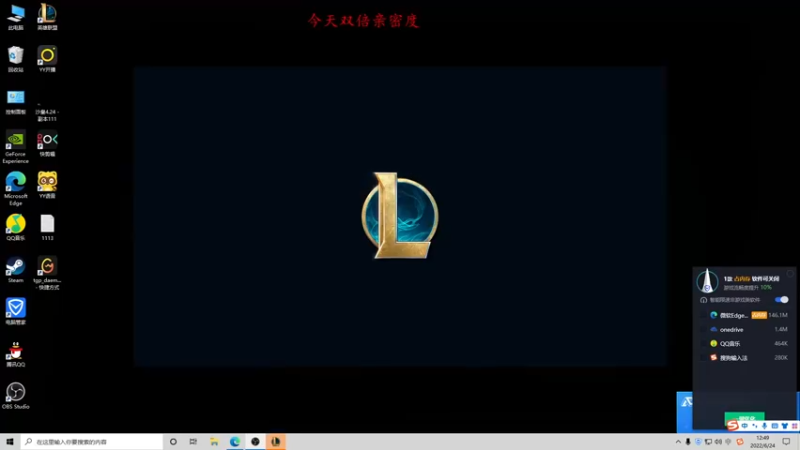Open the Control Panel desktop icon

click(16, 102)
